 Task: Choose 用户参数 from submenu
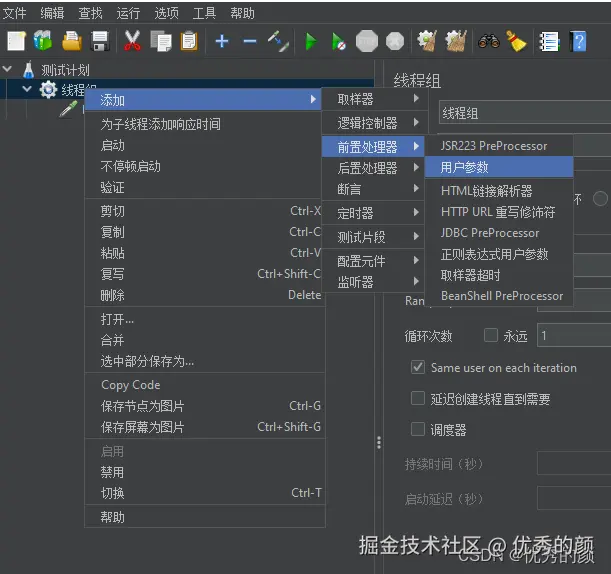[x=499, y=167]
